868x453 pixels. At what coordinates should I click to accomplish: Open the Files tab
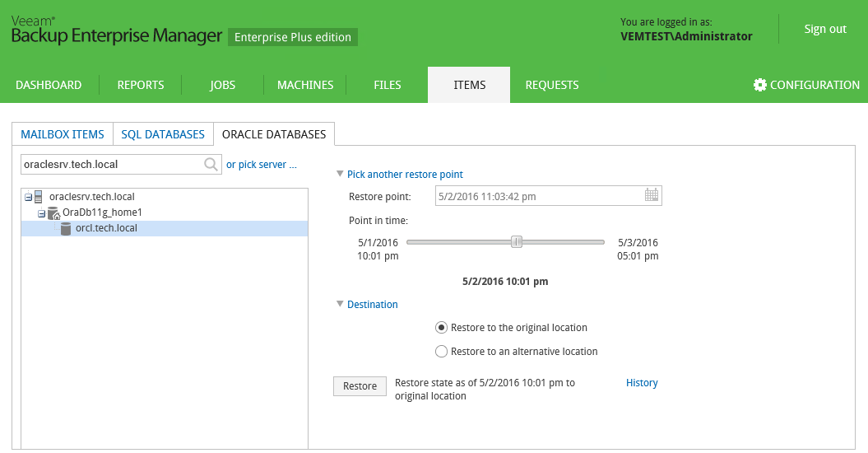pos(387,85)
